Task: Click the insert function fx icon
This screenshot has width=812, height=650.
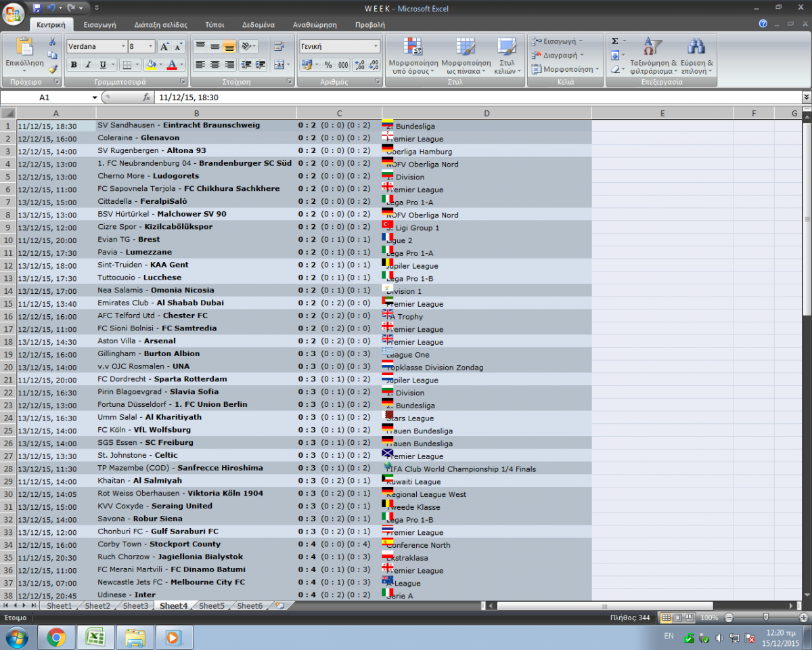Action: click(x=146, y=97)
